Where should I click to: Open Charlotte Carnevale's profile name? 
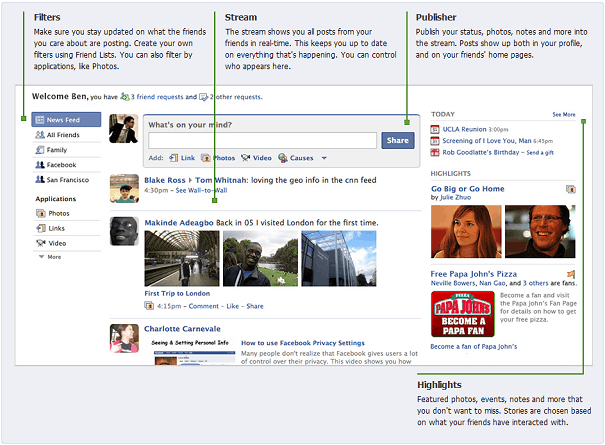click(x=183, y=329)
